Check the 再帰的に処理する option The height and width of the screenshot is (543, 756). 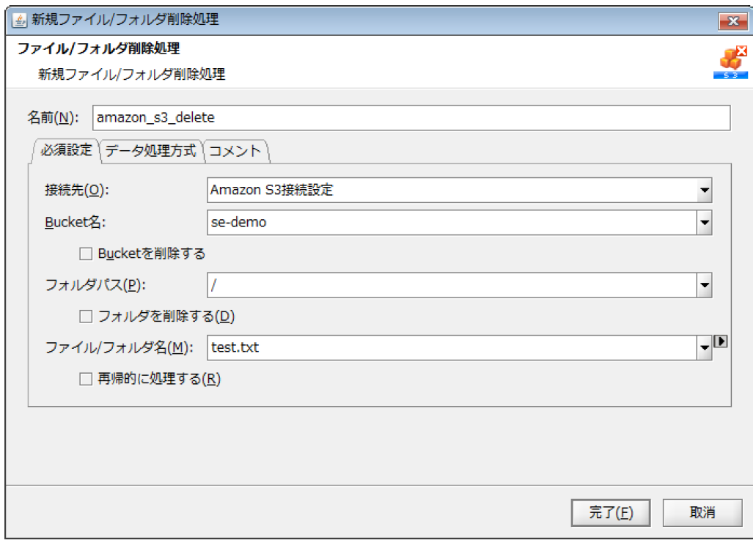[86, 380]
